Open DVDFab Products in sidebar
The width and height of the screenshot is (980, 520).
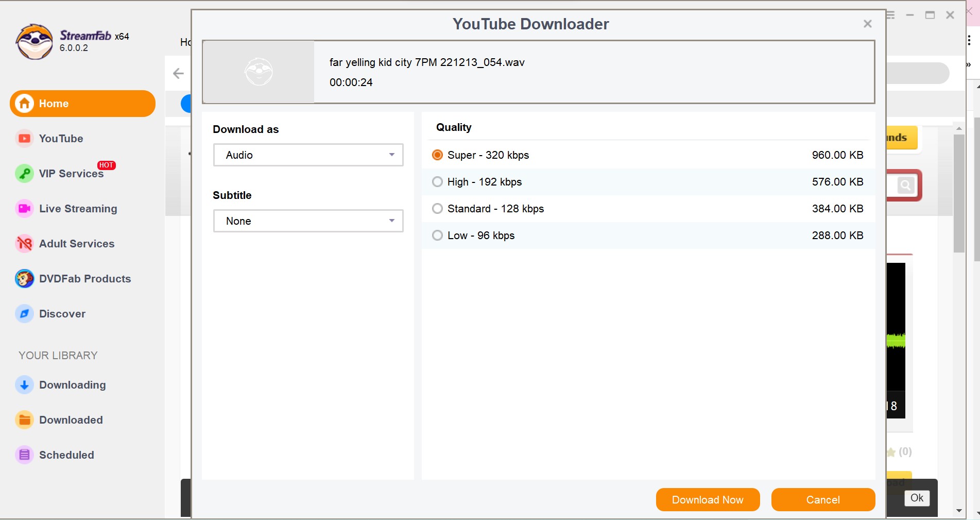tap(85, 279)
